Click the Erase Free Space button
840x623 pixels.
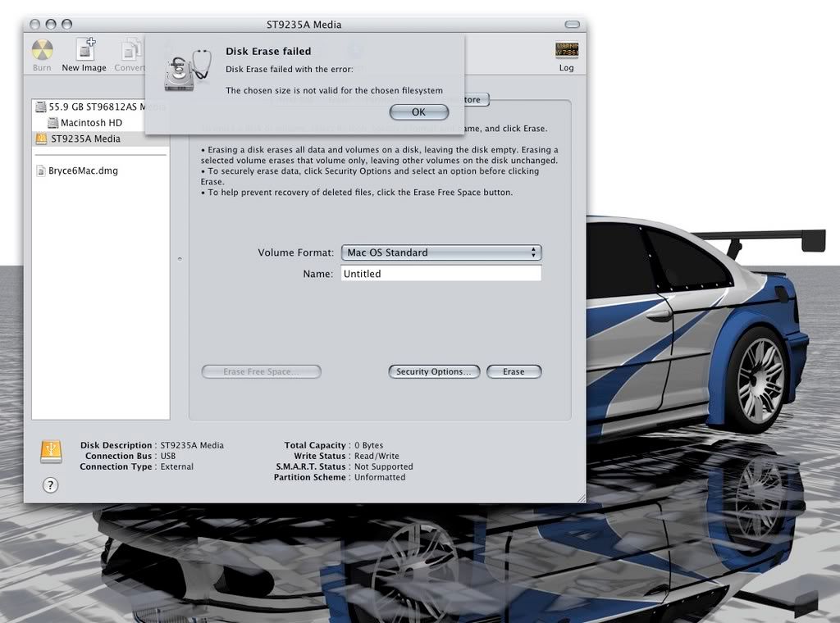coord(261,371)
